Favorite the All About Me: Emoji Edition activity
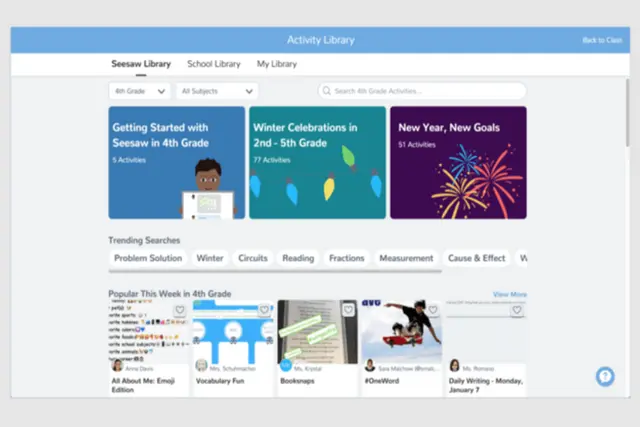The image size is (640, 427). coord(180,310)
